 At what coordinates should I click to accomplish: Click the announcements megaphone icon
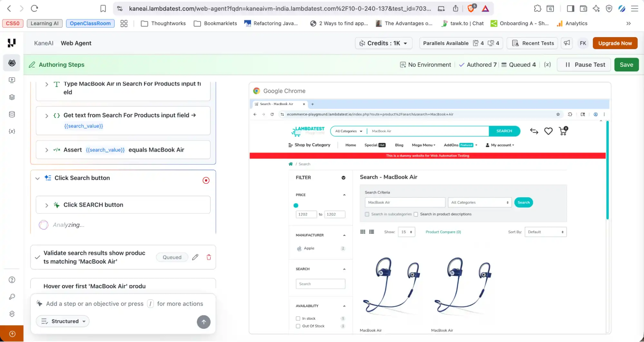point(567,43)
